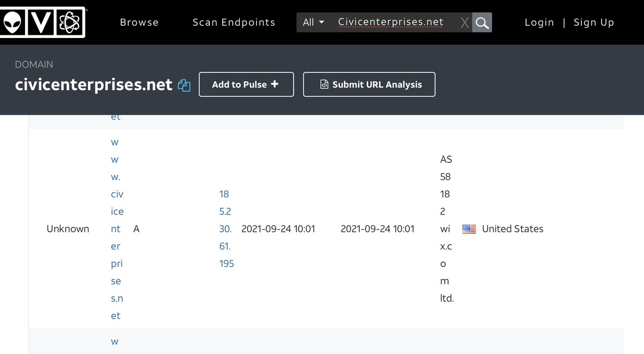Open the Browse menu
Viewport: 644px width, 354px height.
pos(139,23)
